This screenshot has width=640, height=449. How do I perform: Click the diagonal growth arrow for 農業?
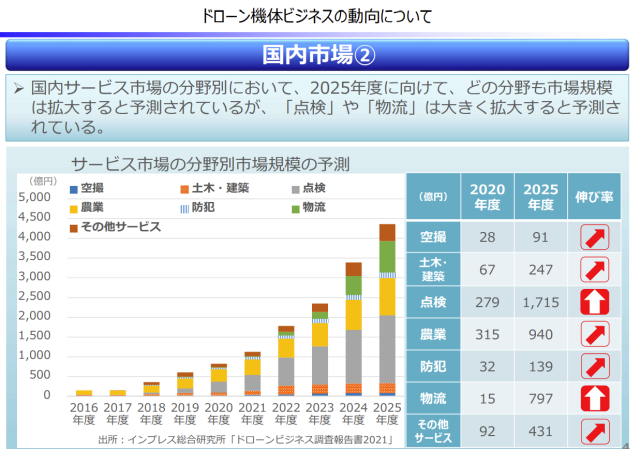click(595, 334)
